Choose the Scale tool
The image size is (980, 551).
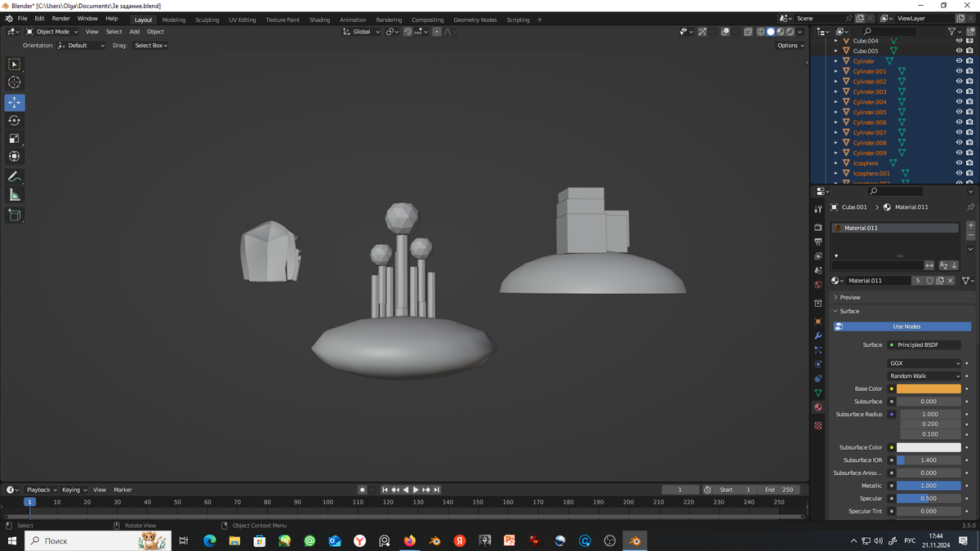pos(14,138)
